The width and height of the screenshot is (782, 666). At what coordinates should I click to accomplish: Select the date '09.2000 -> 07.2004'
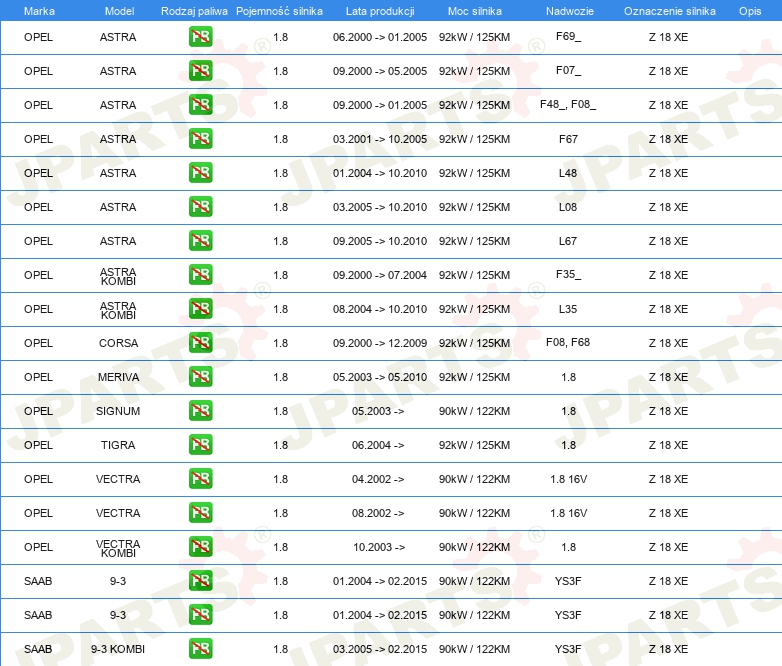click(x=380, y=275)
